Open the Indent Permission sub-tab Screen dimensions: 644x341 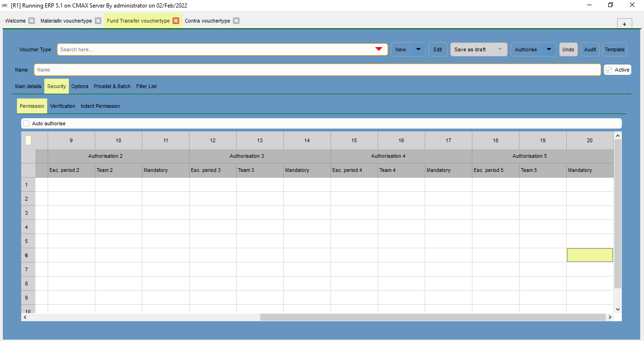pos(100,106)
